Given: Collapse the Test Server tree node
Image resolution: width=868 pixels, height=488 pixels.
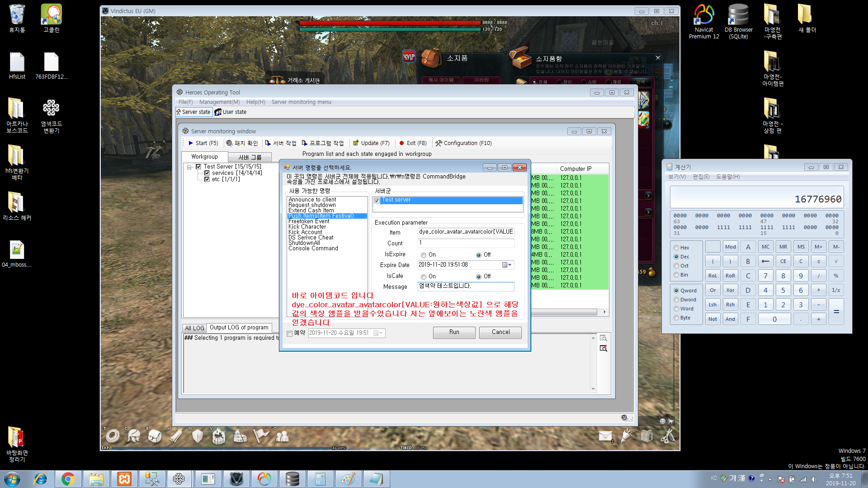Looking at the screenshot, I should coord(189,167).
